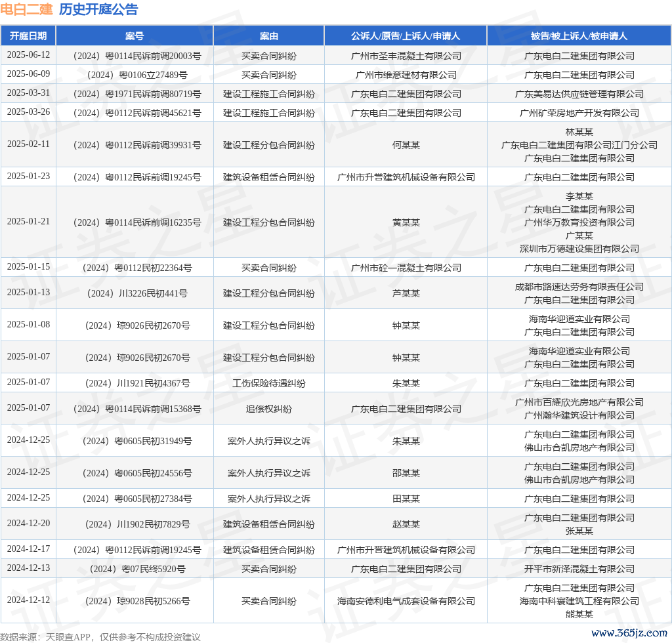Select case number 川1921民初4367号
The width and height of the screenshot is (672, 643).
pos(137,383)
